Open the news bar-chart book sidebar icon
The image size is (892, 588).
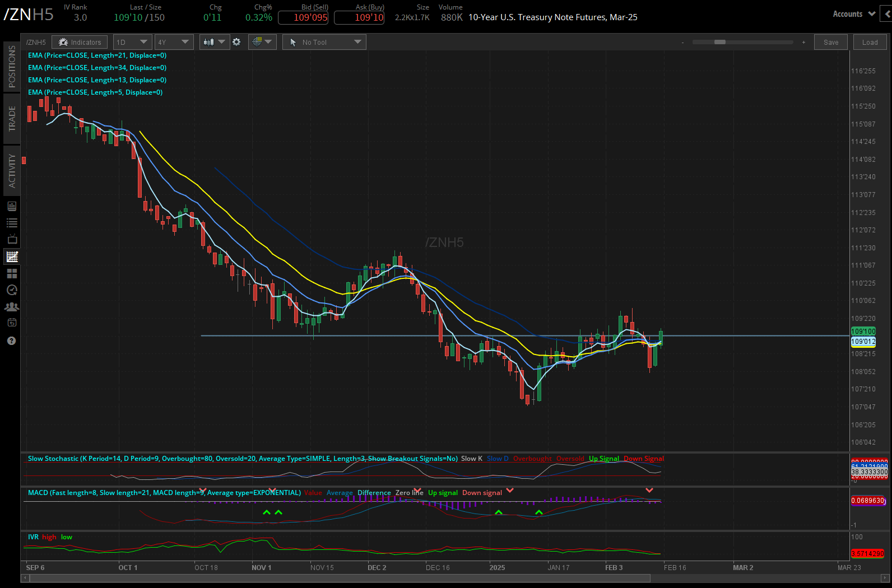click(12, 206)
